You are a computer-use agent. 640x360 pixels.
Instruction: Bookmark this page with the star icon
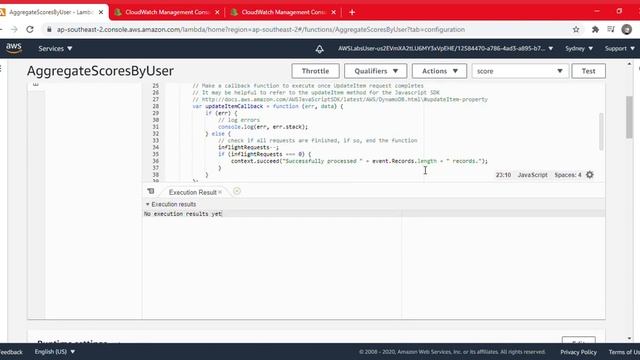[576, 29]
